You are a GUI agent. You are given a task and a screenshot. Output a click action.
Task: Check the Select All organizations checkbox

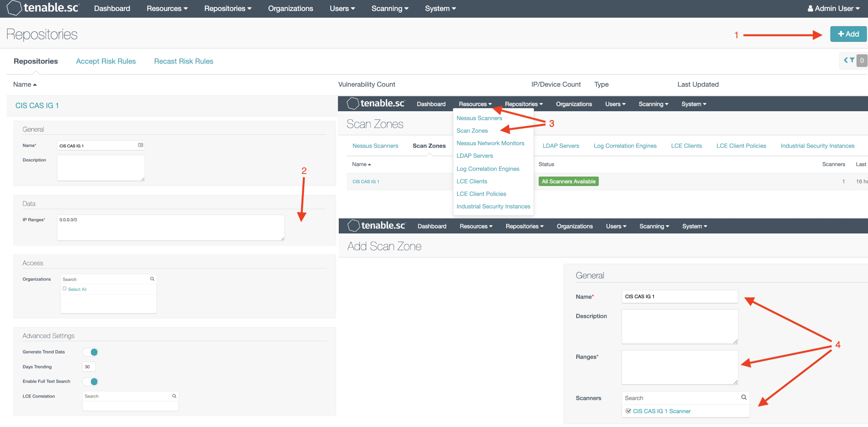[x=64, y=288]
